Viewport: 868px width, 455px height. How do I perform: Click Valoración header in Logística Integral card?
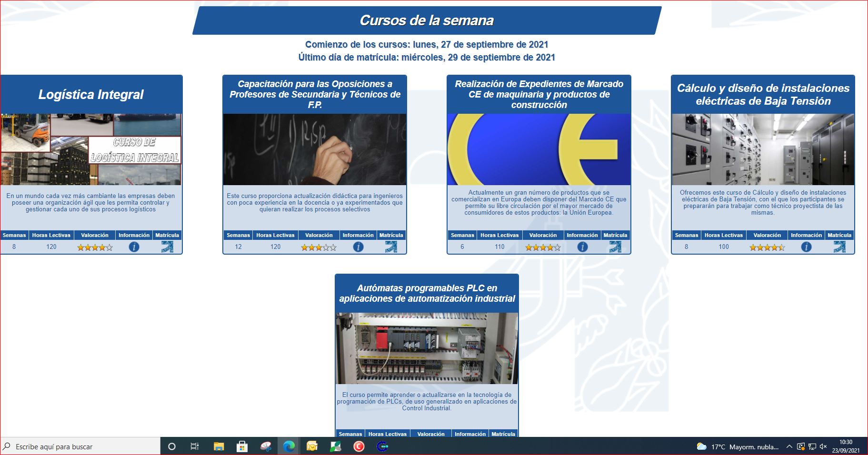pyautogui.click(x=95, y=235)
